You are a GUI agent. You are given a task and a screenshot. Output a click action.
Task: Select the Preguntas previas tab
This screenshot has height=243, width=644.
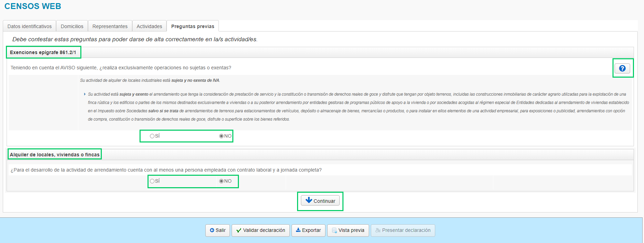[193, 26]
